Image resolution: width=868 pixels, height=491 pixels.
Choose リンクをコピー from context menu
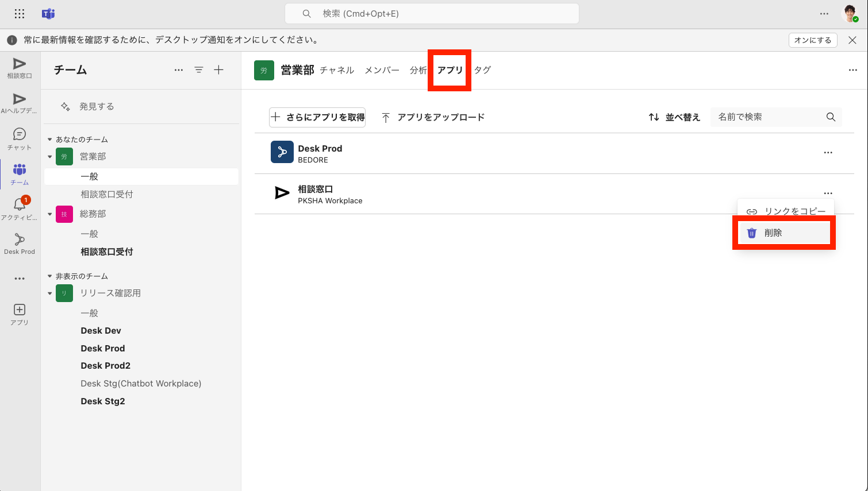tap(786, 211)
